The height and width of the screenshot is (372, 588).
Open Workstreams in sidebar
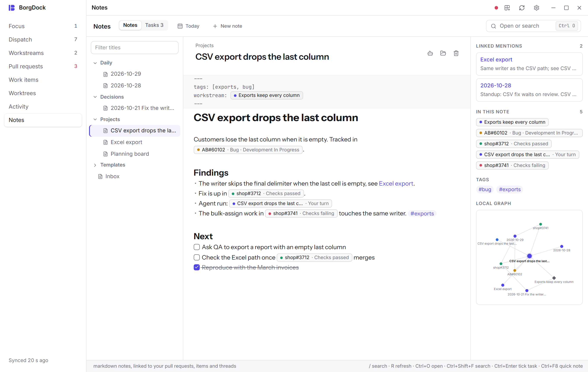[x=43, y=53]
